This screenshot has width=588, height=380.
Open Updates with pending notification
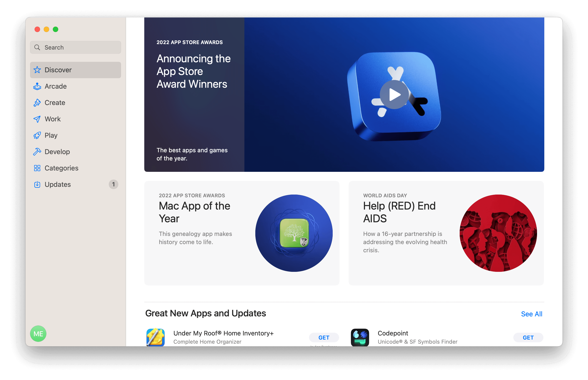click(57, 184)
